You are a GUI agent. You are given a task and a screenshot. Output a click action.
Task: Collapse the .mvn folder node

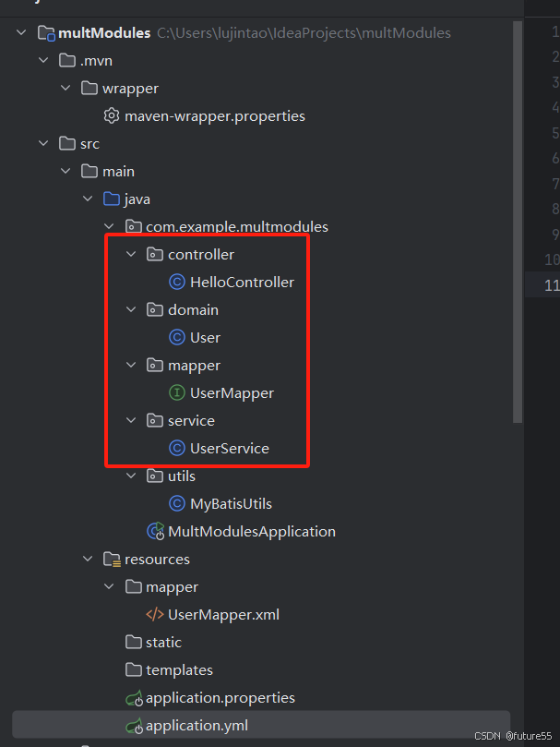pyautogui.click(x=42, y=60)
